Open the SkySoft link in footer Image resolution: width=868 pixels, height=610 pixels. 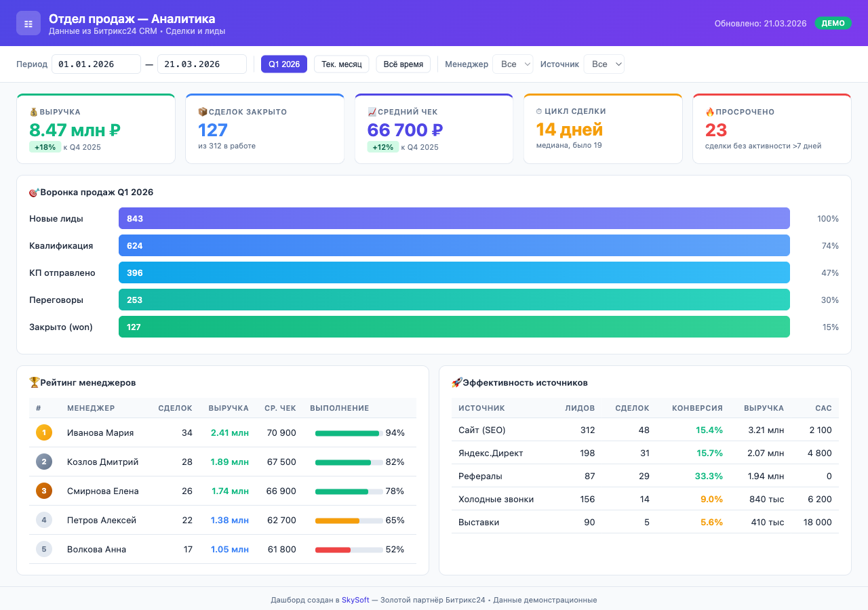tap(355, 600)
